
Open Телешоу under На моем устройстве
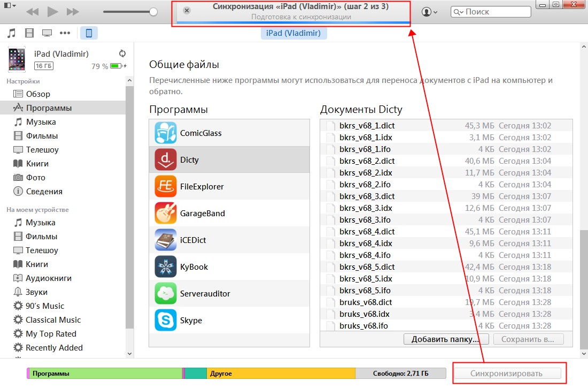click(x=64, y=250)
